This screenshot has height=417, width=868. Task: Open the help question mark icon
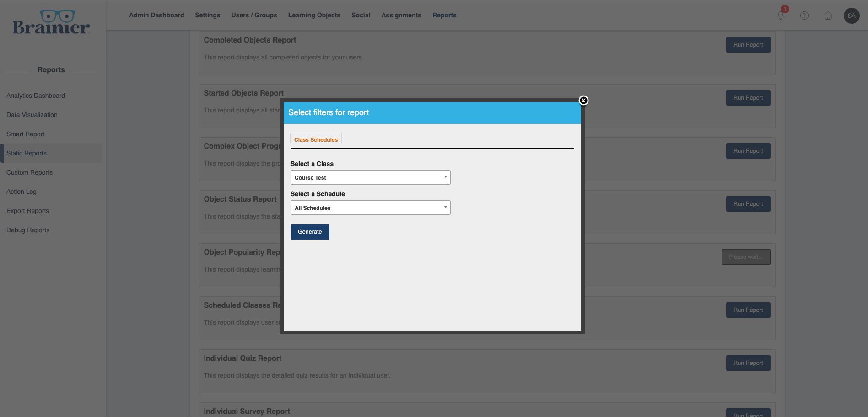click(804, 16)
